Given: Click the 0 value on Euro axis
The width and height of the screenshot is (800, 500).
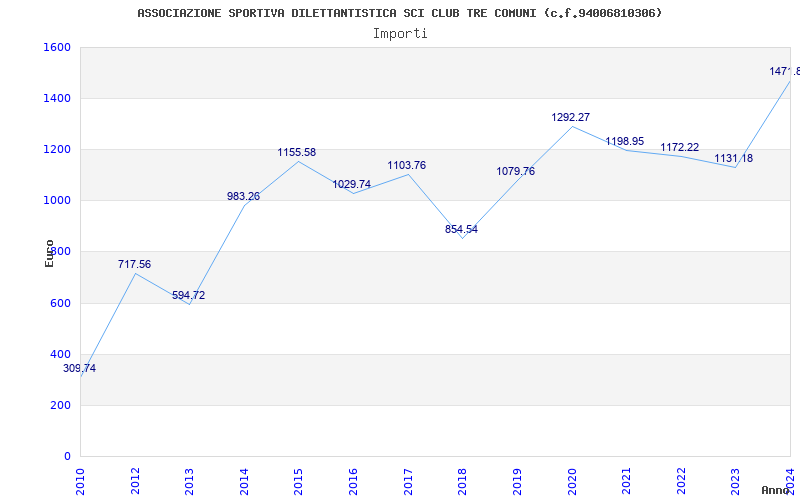Looking at the screenshot, I should coord(67,457).
